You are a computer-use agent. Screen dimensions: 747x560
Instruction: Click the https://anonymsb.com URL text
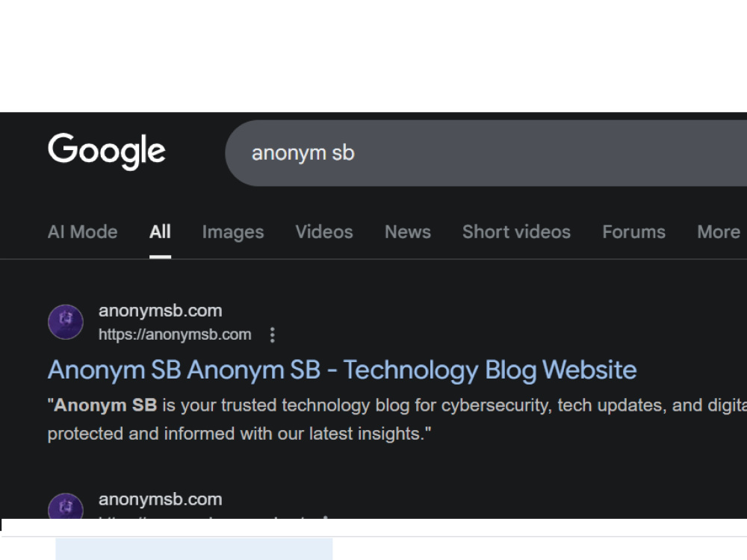pos(175,335)
